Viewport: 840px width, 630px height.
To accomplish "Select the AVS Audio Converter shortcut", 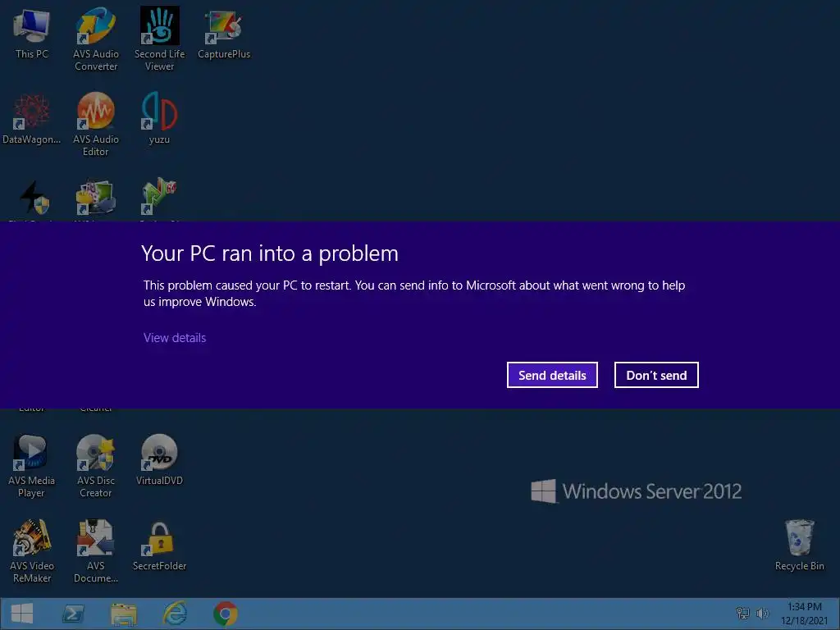I will (x=96, y=39).
